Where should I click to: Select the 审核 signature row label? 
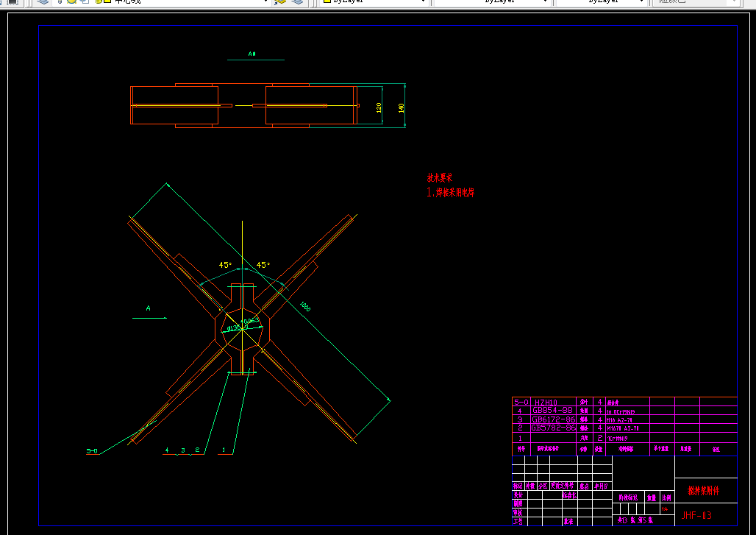click(x=518, y=512)
